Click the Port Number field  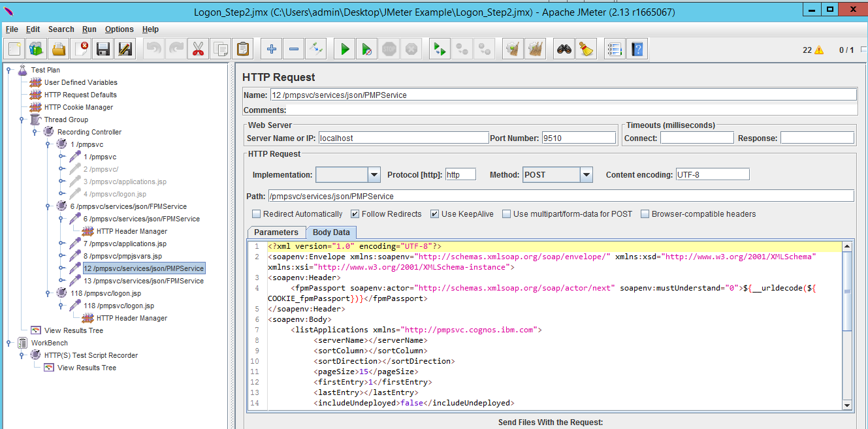[579, 138]
